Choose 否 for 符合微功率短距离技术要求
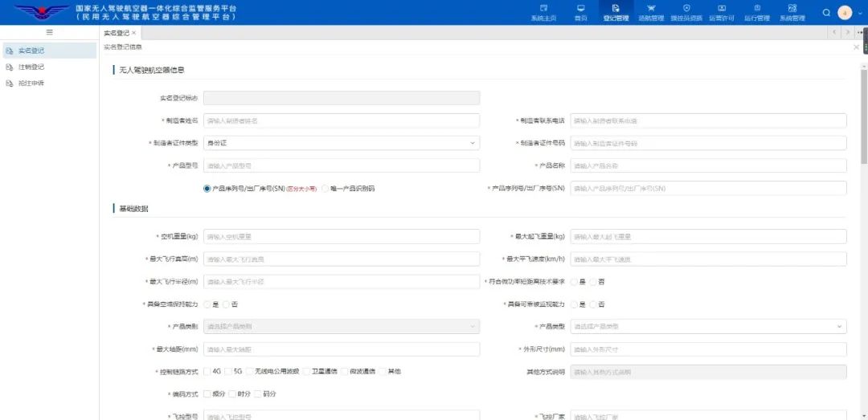 pyautogui.click(x=593, y=282)
